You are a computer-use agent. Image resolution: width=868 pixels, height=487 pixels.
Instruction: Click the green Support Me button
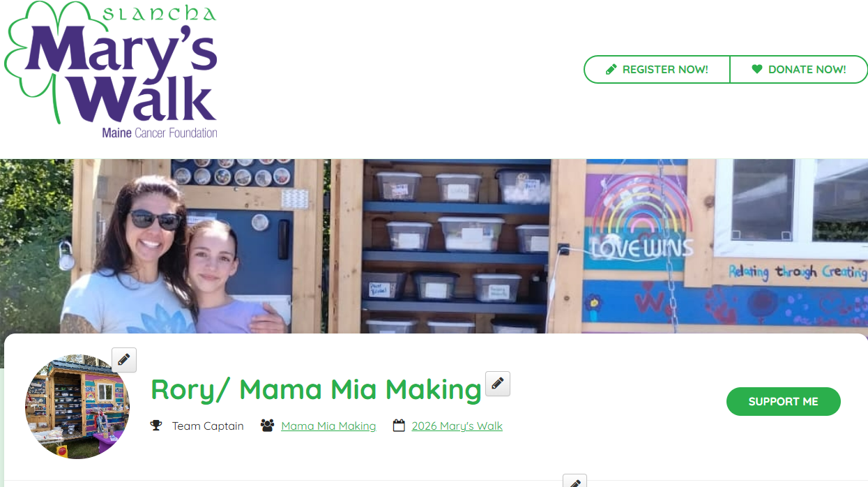[x=784, y=401]
